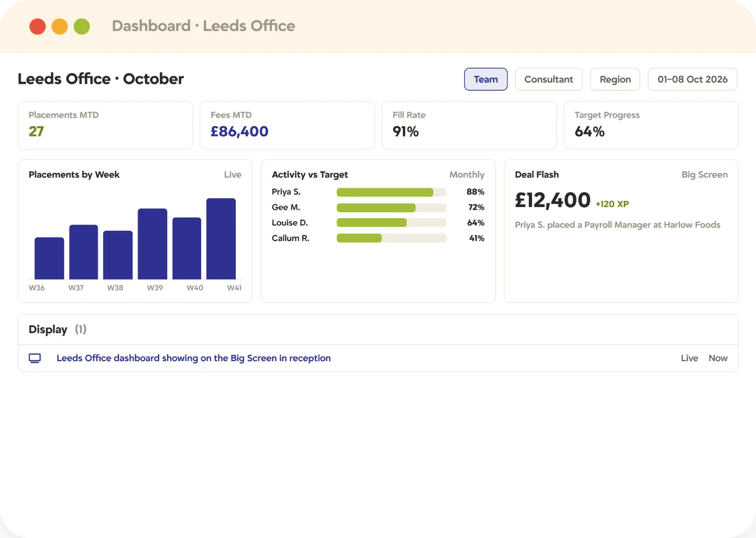Open the 01–08 Oct 2026 date range
Image resolution: width=756 pixels, height=538 pixels.
[x=693, y=79]
